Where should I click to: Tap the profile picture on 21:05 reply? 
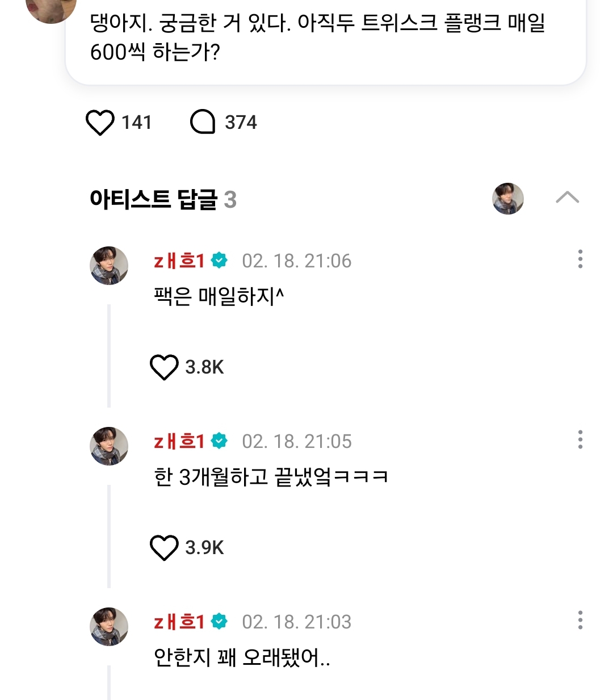coord(109,446)
